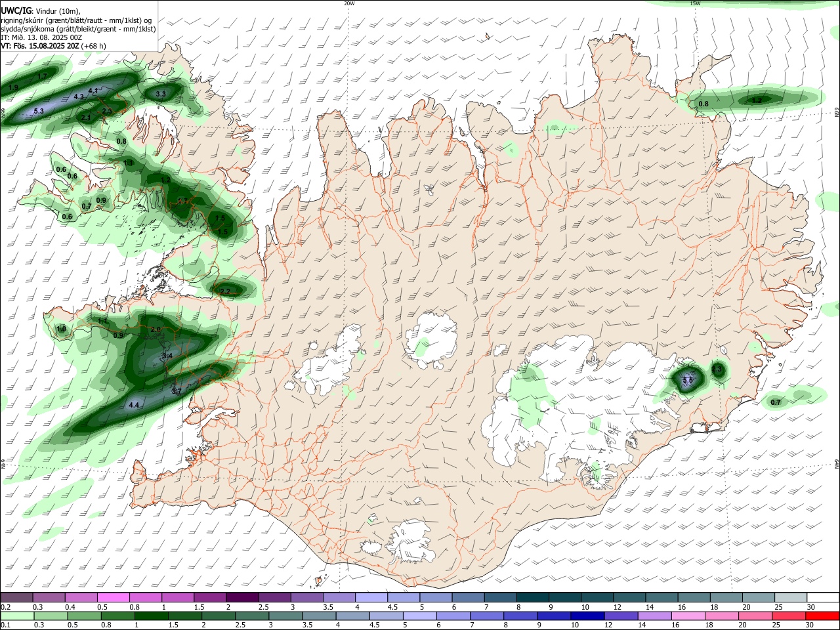The image size is (840, 630).
Task: Select the 1.9 value at the far northwest edge
Action: pyautogui.click(x=14, y=87)
